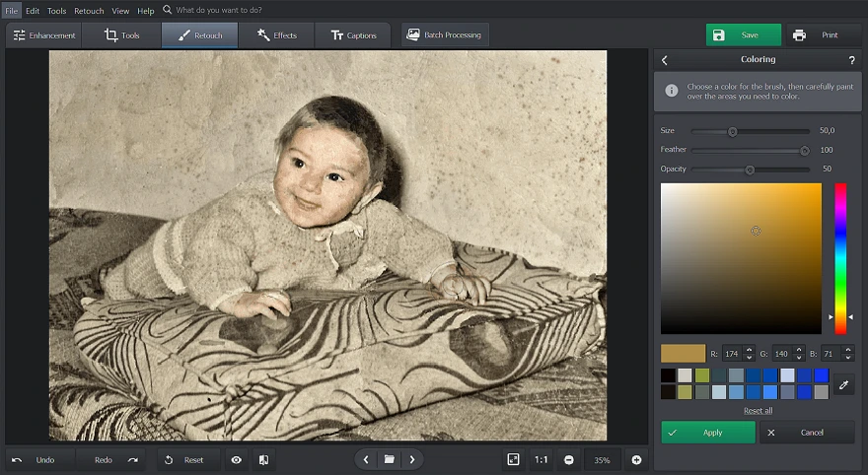Activate the eyedropper color picker
Screen dimensions: 868x475
coord(843,384)
